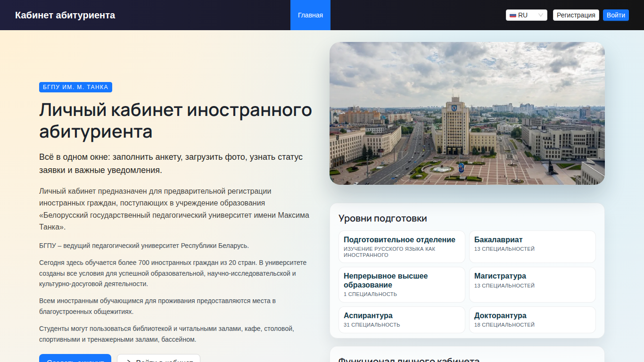Click paragraph starting Студенты могут пользоваться

point(166,334)
